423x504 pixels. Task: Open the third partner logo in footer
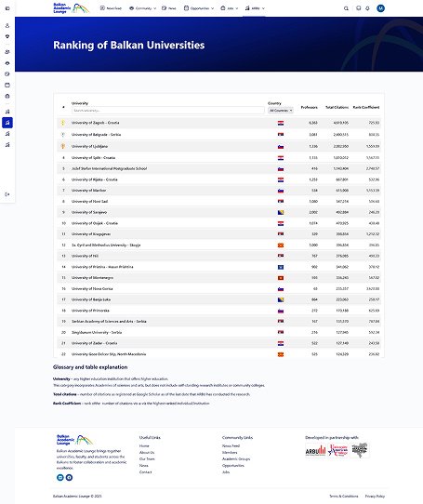tap(360, 450)
